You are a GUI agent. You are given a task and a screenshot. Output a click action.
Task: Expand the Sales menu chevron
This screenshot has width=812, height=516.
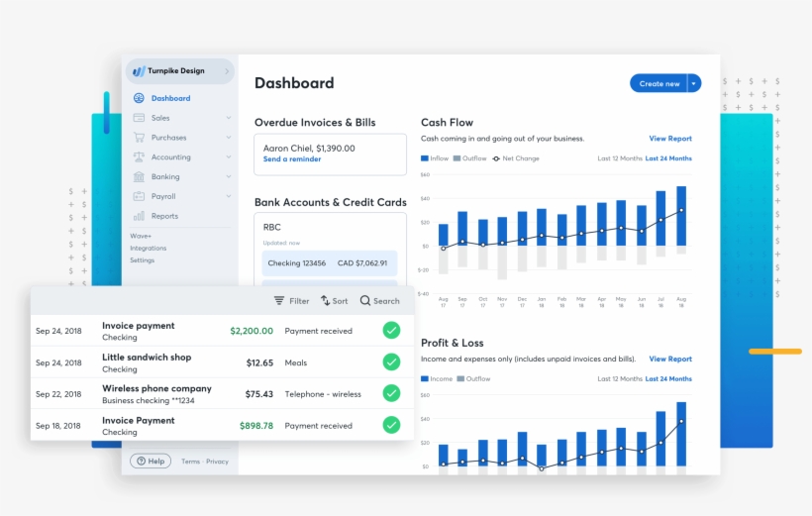point(229,118)
